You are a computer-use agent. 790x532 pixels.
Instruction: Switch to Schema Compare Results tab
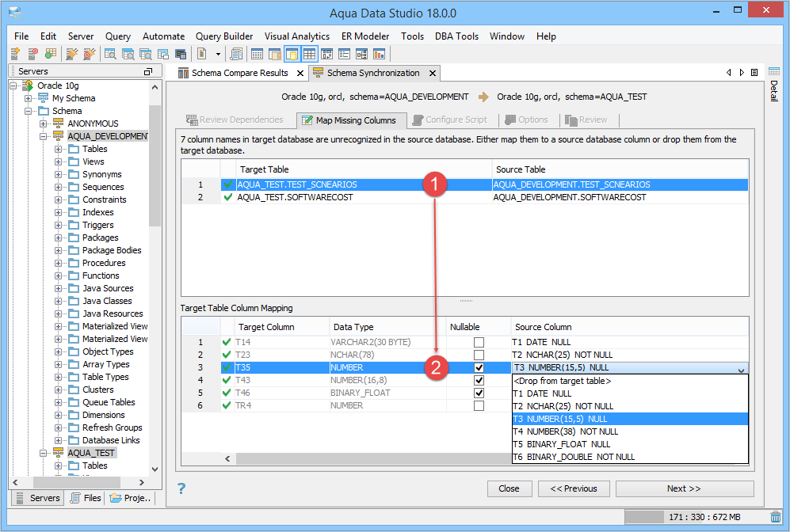coord(240,73)
